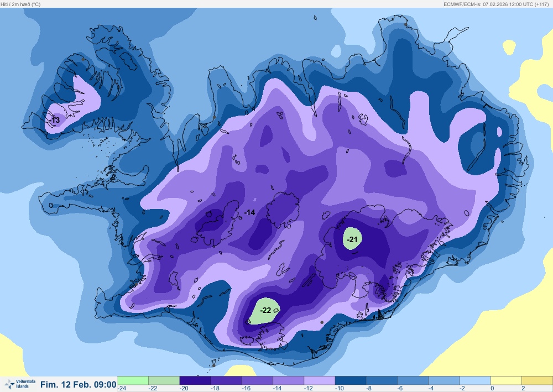Select the dark blue -10 to -8 legend swatch
The height and width of the screenshot is (392, 553).
pos(351,380)
